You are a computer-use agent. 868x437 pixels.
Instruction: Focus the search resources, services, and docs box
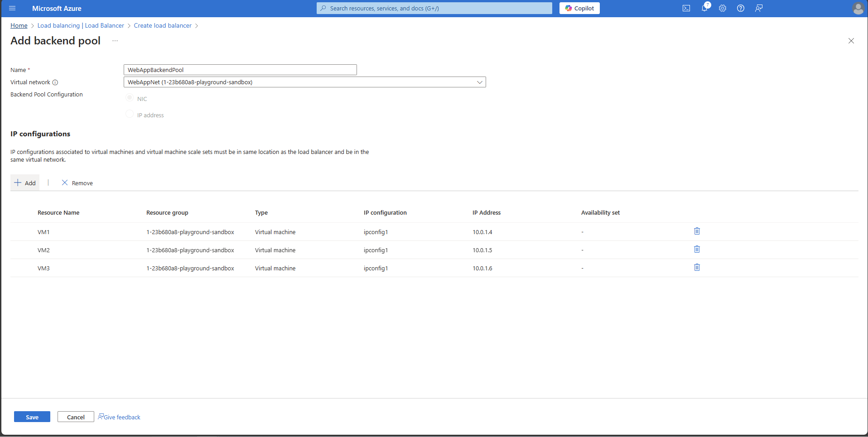tap(434, 8)
